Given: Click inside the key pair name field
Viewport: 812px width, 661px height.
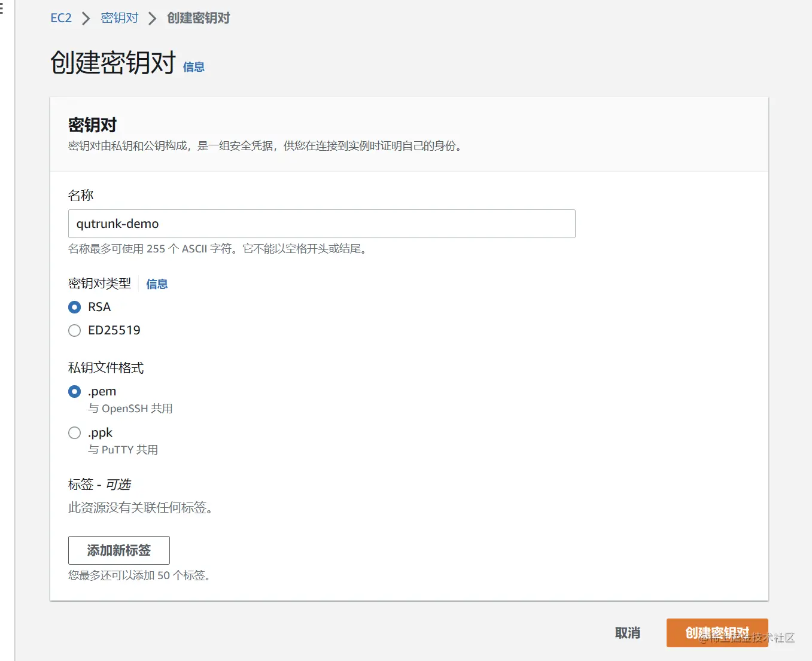Looking at the screenshot, I should (x=322, y=224).
